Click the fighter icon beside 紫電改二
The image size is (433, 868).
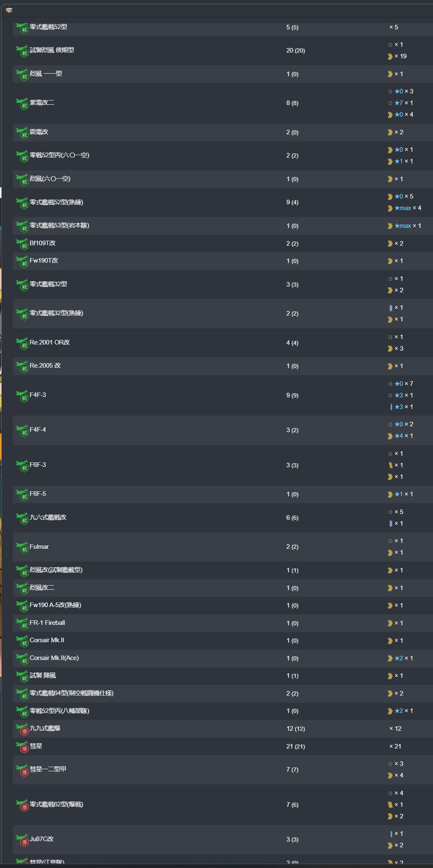pos(22,103)
